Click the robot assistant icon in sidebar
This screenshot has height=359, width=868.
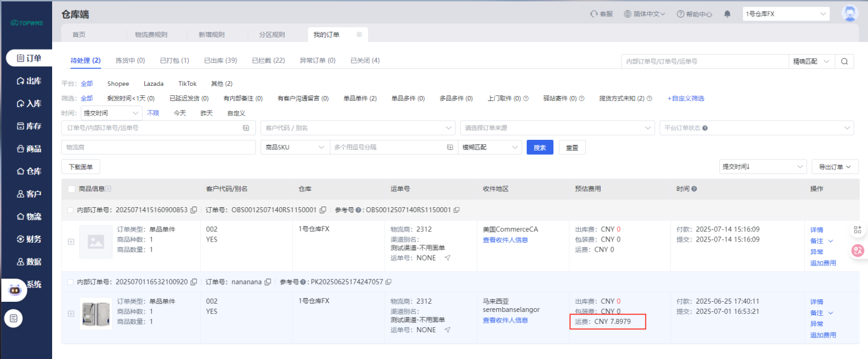[x=14, y=290]
